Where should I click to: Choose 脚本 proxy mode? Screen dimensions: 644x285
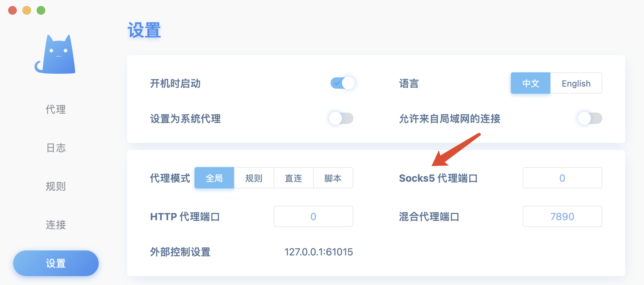(333, 178)
